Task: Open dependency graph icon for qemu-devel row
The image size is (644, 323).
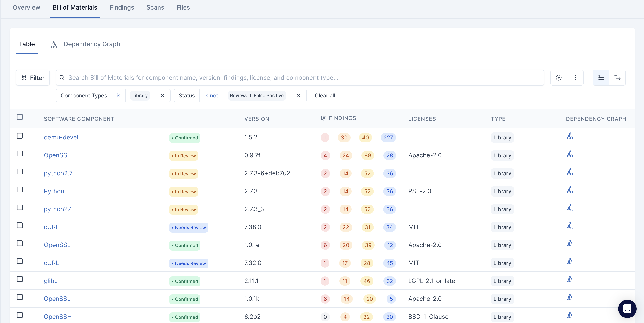Action: tap(570, 136)
